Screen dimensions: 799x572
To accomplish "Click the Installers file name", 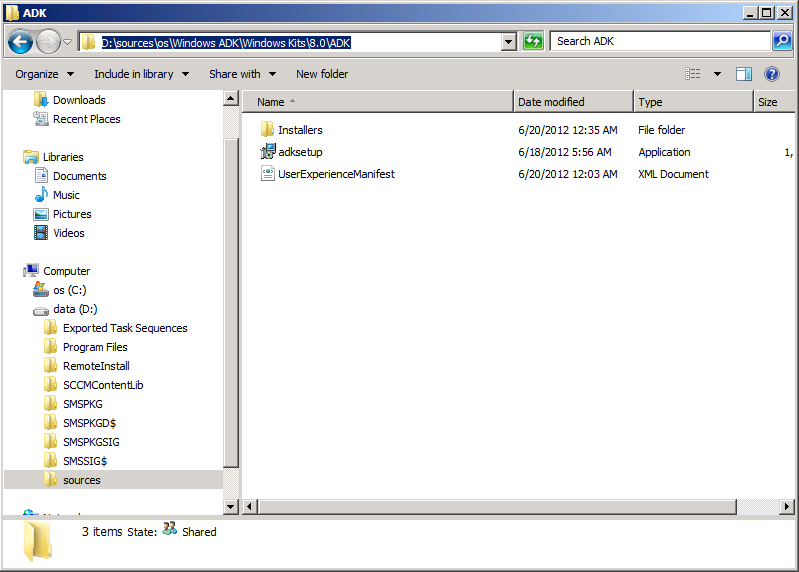I will tap(300, 130).
